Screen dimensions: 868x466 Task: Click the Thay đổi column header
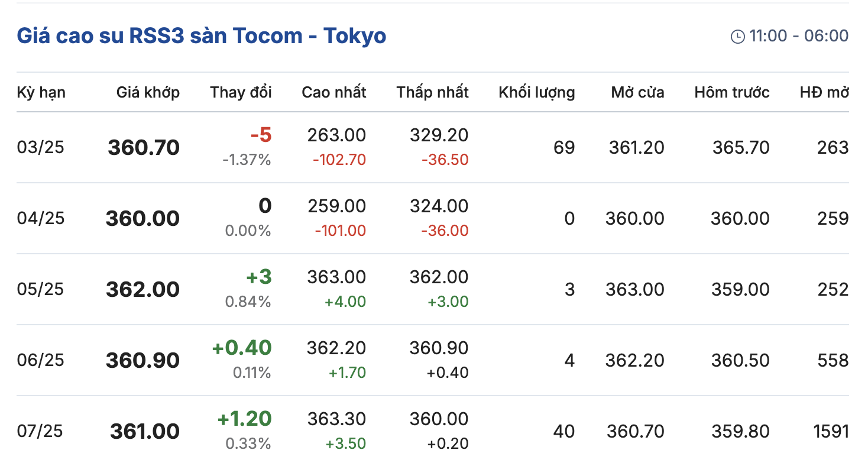click(x=241, y=92)
